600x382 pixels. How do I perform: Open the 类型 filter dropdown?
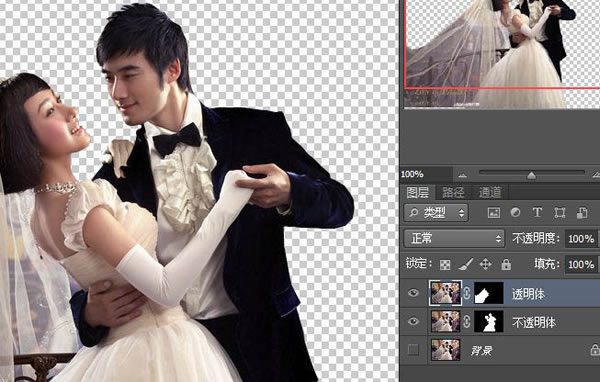pyautogui.click(x=436, y=212)
